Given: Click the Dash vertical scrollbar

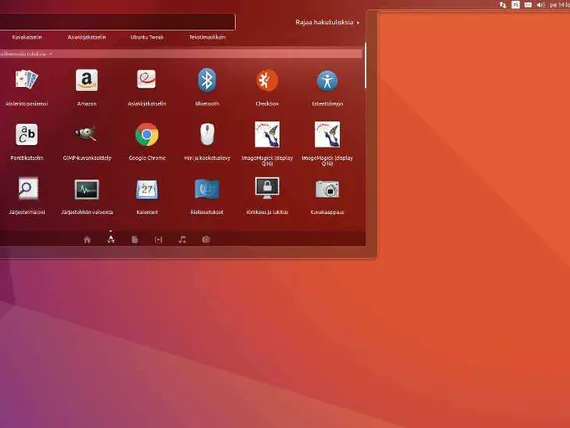Looking at the screenshot, I should (365, 65).
